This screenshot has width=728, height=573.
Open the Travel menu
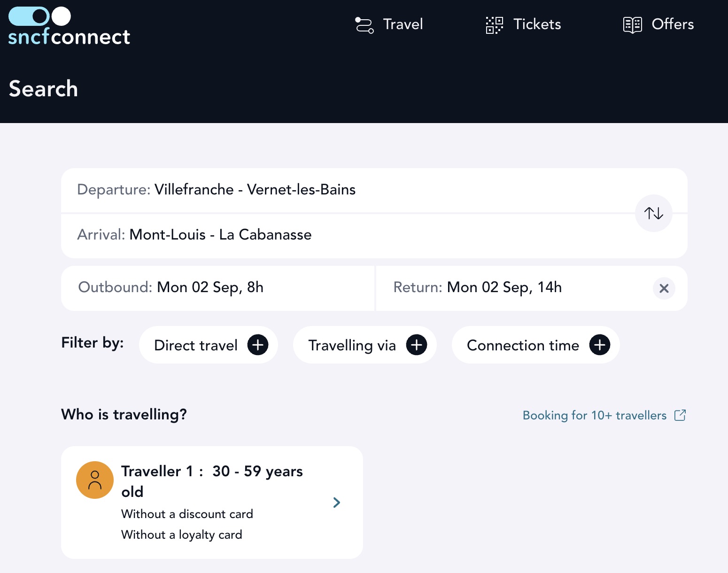tap(389, 24)
